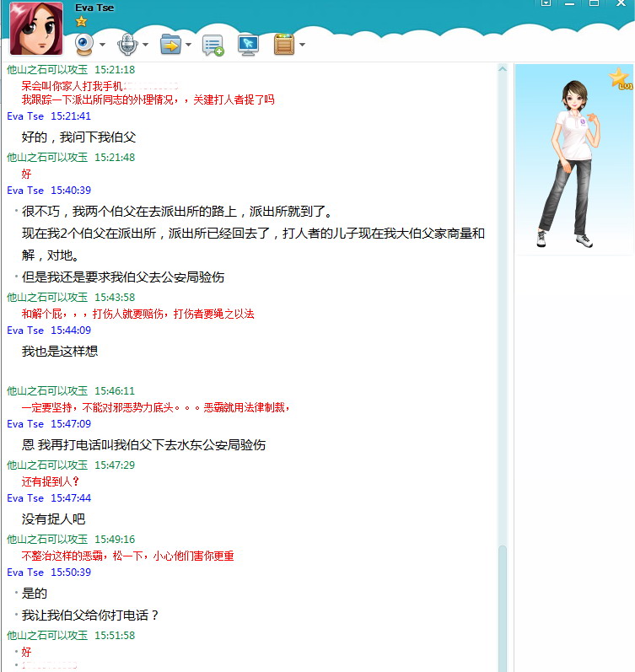
Task: Expand the applications dropdown arrow
Action: [302, 45]
